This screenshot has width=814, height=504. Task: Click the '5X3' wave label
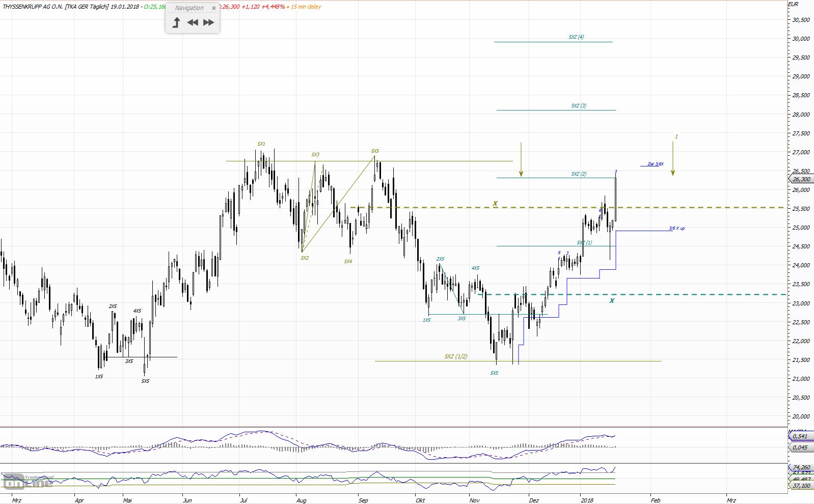pyautogui.click(x=315, y=154)
